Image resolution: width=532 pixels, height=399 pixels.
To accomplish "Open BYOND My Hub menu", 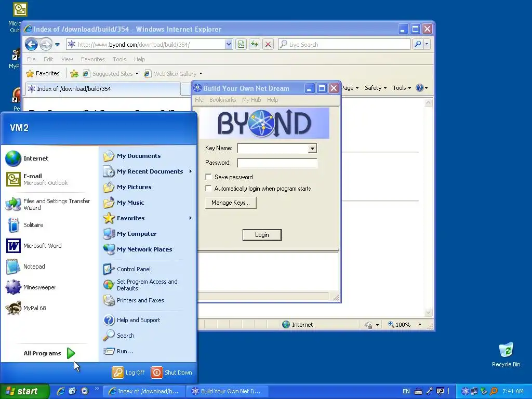I will click(x=251, y=100).
